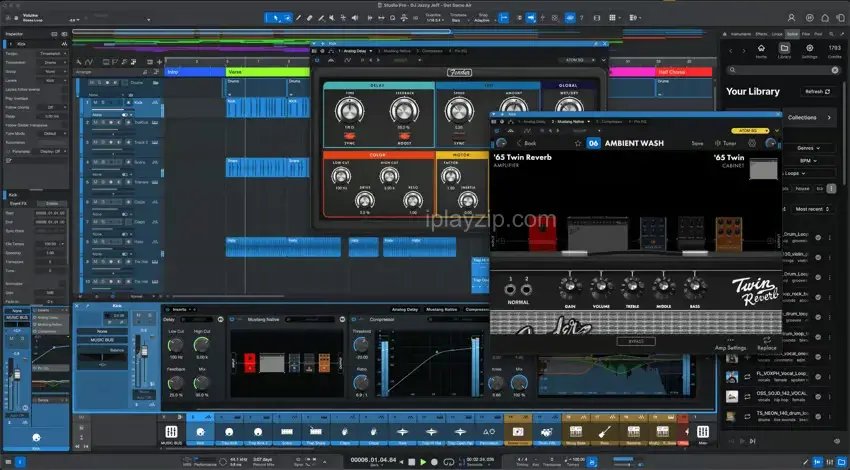Go back in Splice browser
The image size is (850, 470).
coord(730,51)
